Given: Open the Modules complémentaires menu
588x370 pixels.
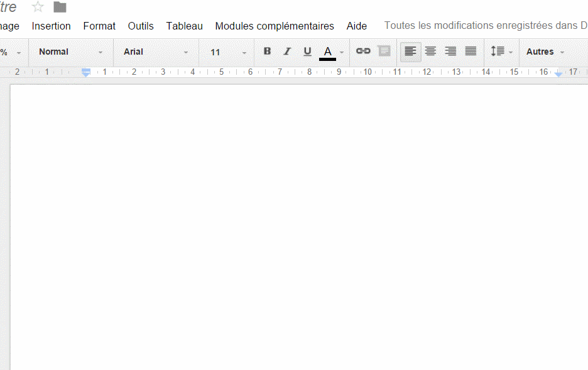Looking at the screenshot, I should point(275,26).
